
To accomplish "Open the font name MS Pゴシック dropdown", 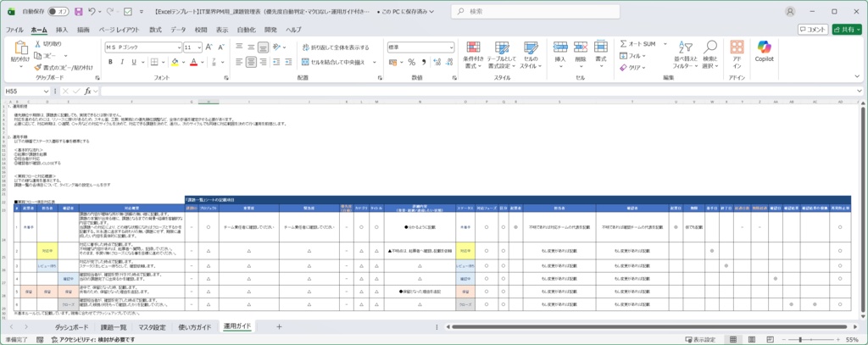I will pyautogui.click(x=179, y=47).
